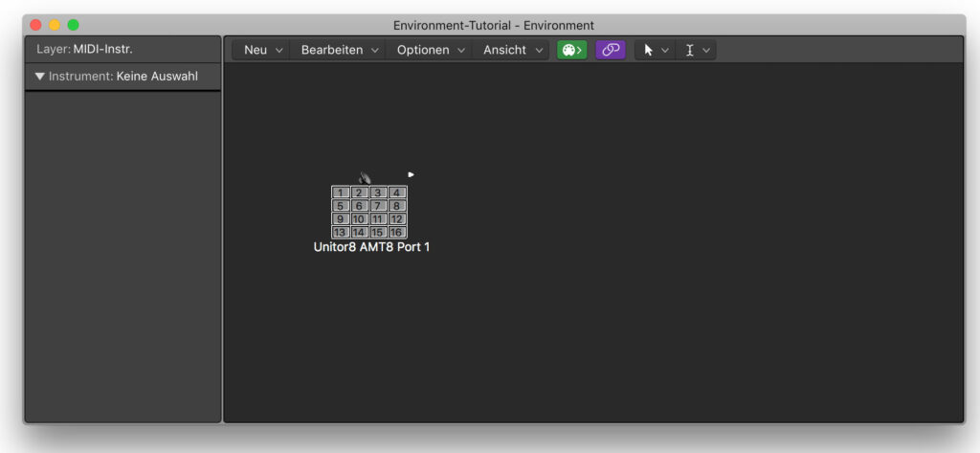980x453 pixels.
Task: Click sub-channel button 10
Action: click(359, 219)
